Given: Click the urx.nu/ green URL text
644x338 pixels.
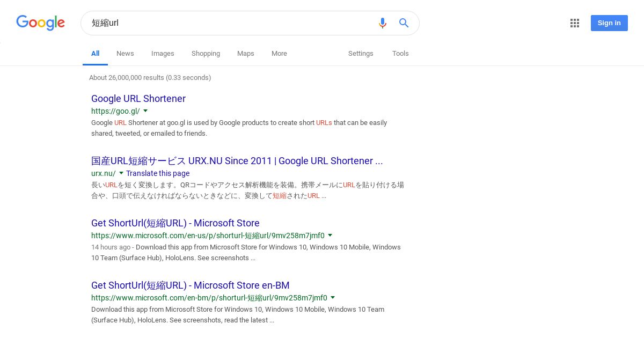Looking at the screenshot, I should click(104, 173).
